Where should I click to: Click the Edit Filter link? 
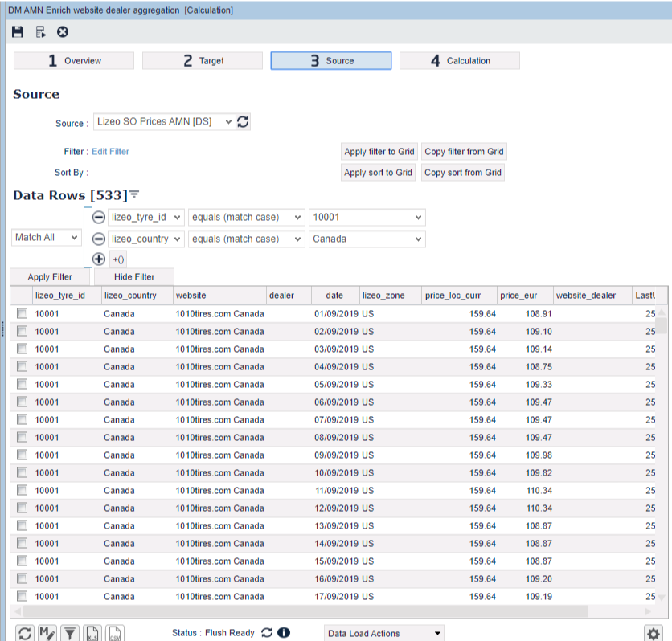tap(110, 152)
